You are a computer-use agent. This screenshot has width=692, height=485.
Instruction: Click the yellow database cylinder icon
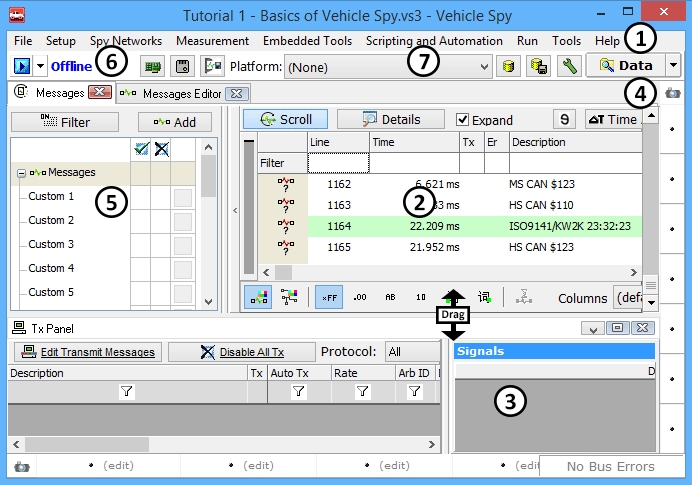coord(509,67)
